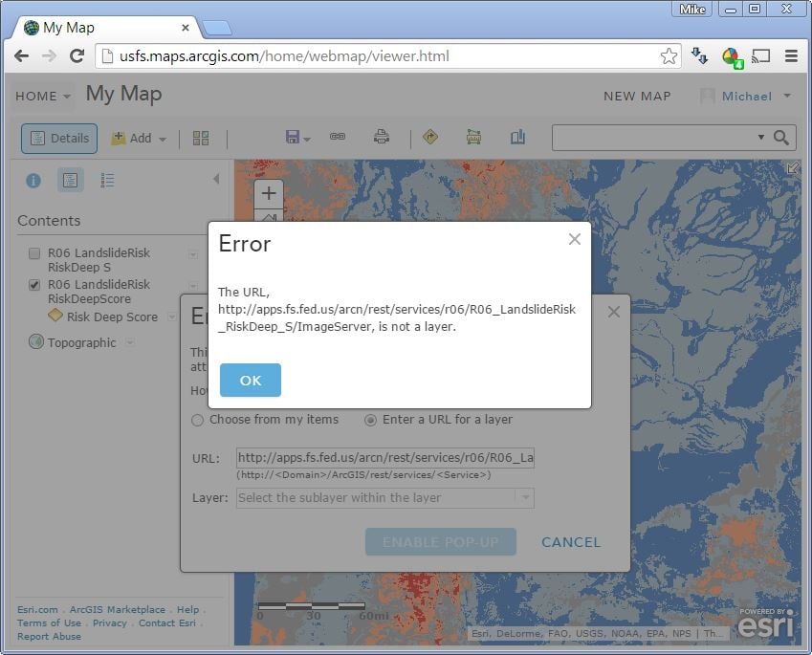The height and width of the screenshot is (655, 812).
Task: Open options arrow for Risk Deep Score
Action: click(x=172, y=317)
